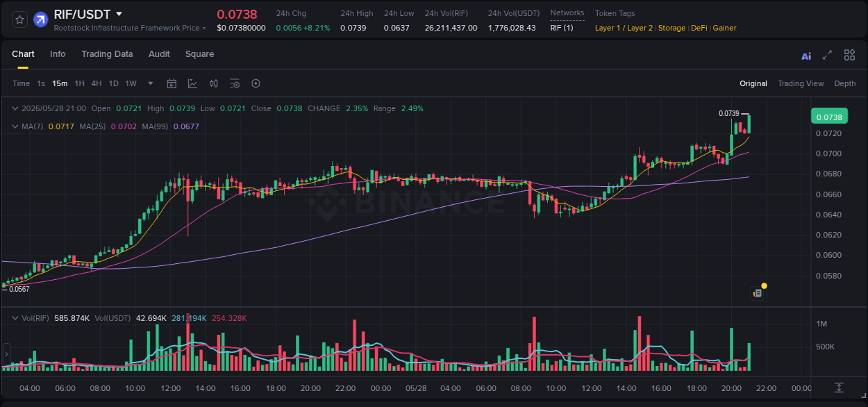Open the technical indicators line chart icon
Viewport: 868px width, 407px height.
[192, 83]
